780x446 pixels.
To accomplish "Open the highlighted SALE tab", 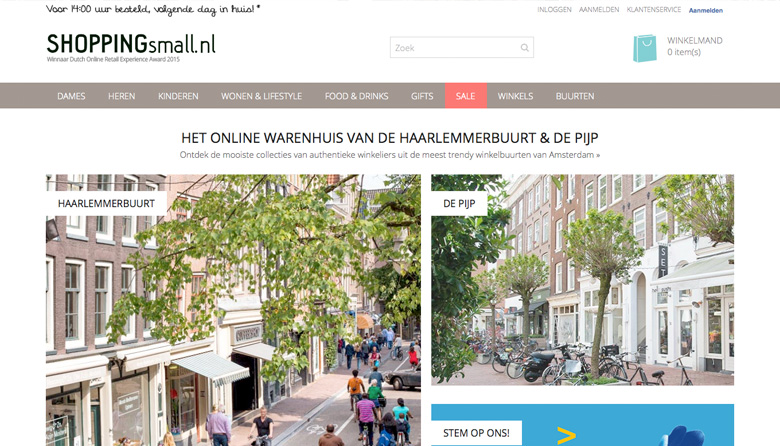I will coord(466,95).
